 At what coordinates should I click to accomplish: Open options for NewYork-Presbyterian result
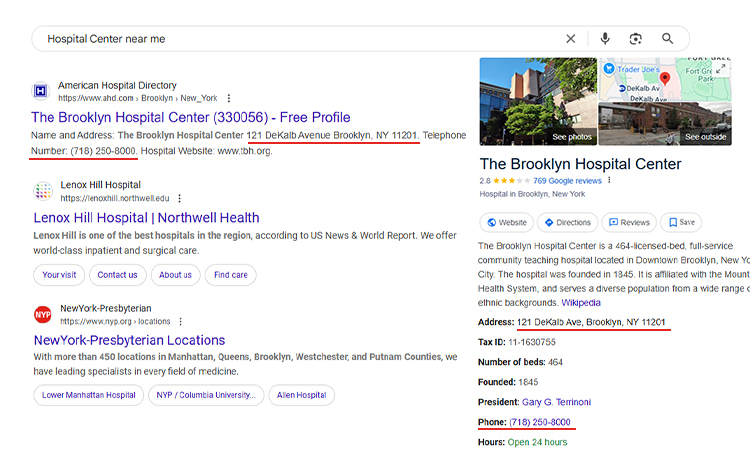[180, 321]
